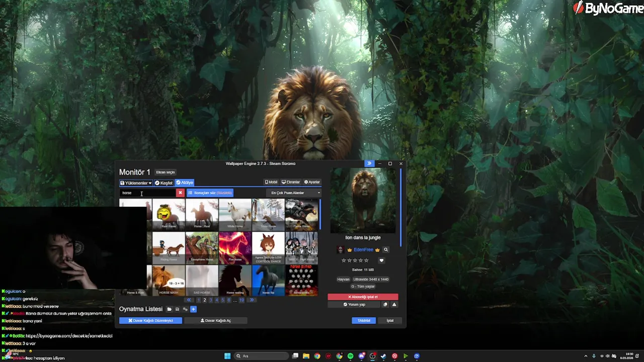Select the SAD HORSE wallpaper thumbnail
The height and width of the screenshot is (362, 644).
[x=202, y=281]
